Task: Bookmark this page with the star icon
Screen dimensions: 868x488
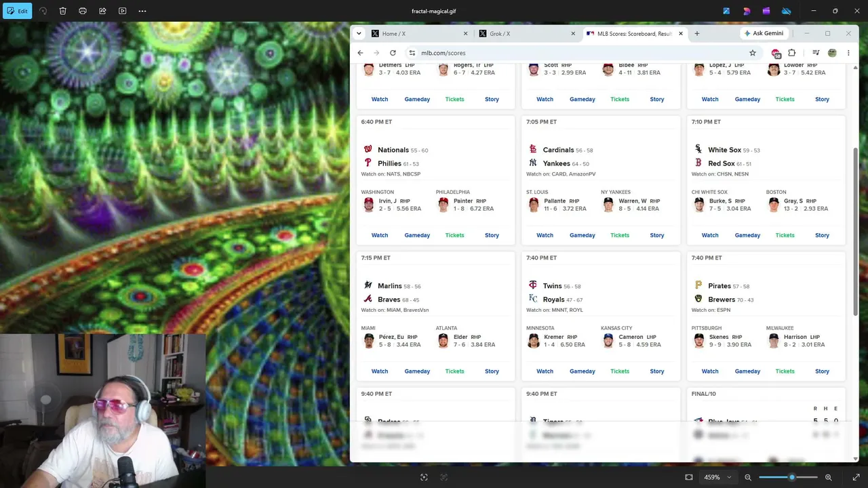Action: point(753,53)
